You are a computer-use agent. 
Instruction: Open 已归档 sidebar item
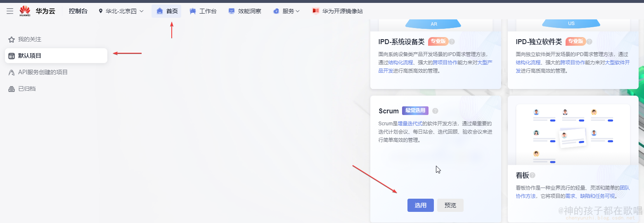coord(56,89)
